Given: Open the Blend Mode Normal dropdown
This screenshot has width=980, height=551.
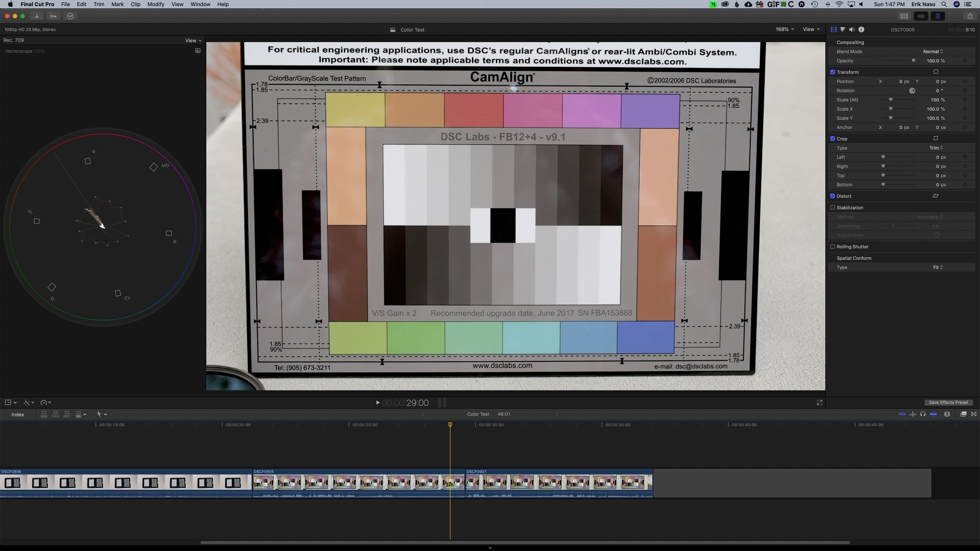Looking at the screenshot, I should (x=933, y=51).
